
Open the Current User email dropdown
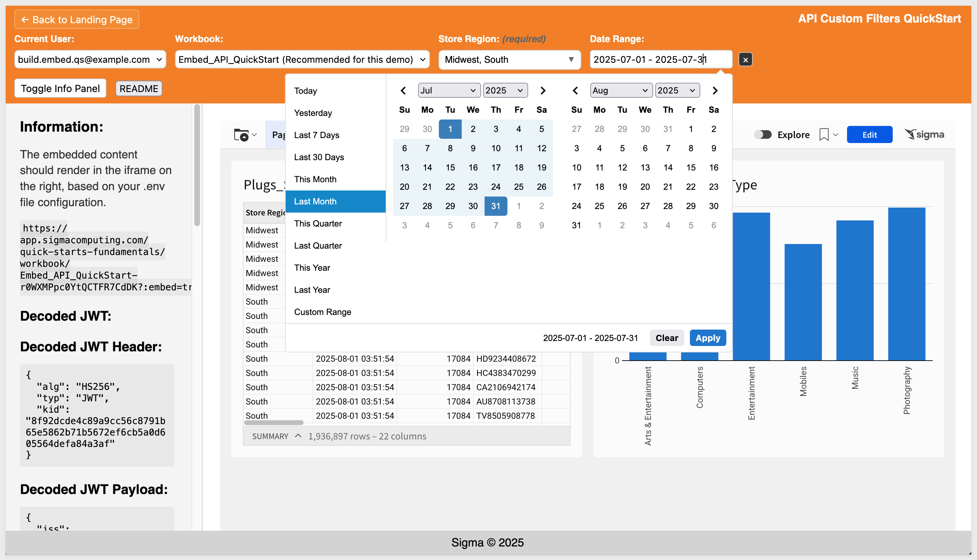coord(90,60)
